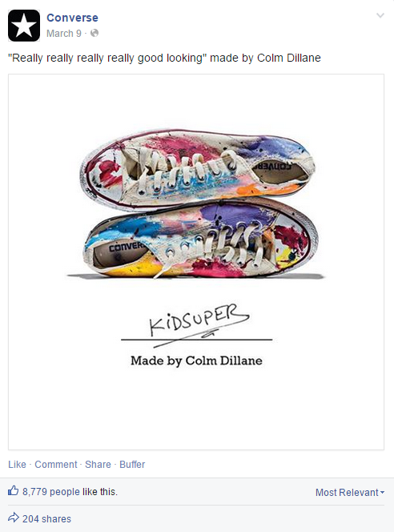
Task: Like the Converse post
Action: [17, 464]
